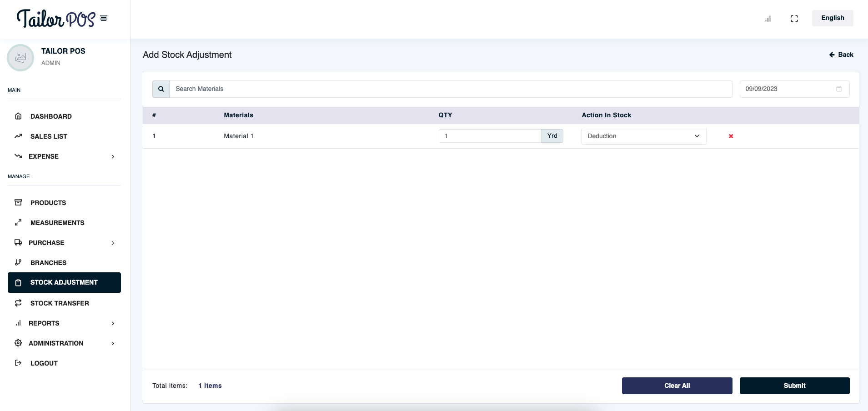Click the search magnifier icon

161,89
